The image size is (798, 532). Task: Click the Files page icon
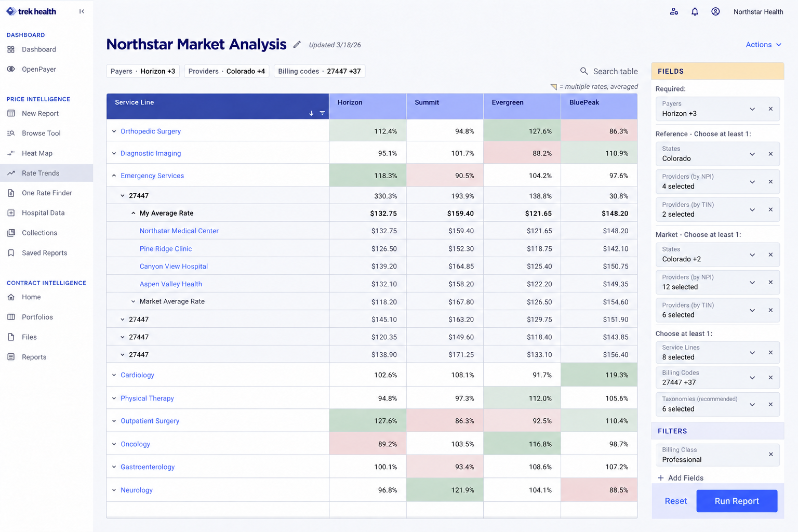(11, 337)
